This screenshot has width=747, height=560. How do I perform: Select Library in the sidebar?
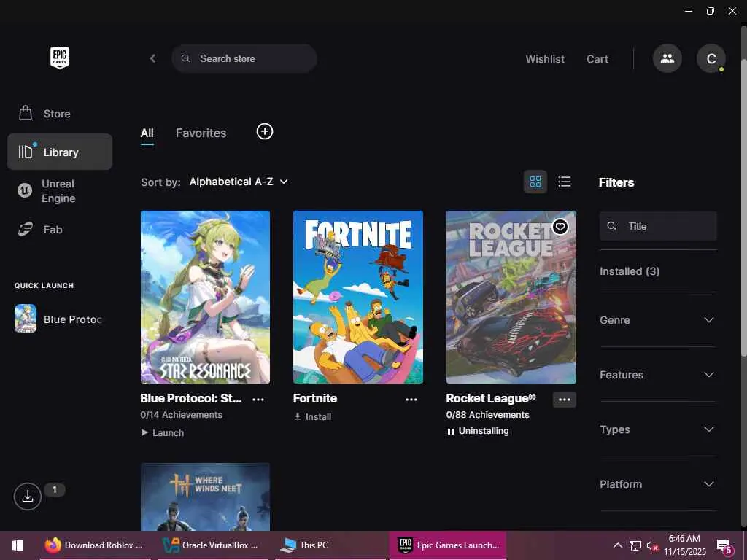[x=60, y=152]
